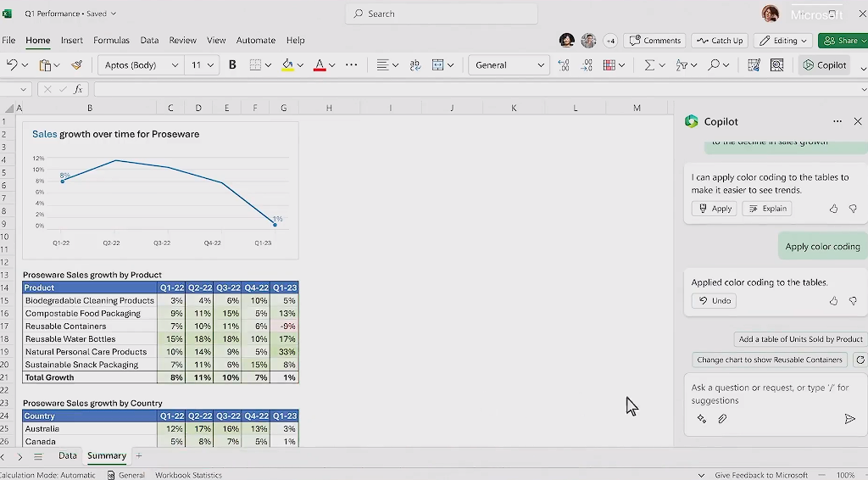Open the Undo dropdown arrow
868x480 pixels.
click(25, 64)
